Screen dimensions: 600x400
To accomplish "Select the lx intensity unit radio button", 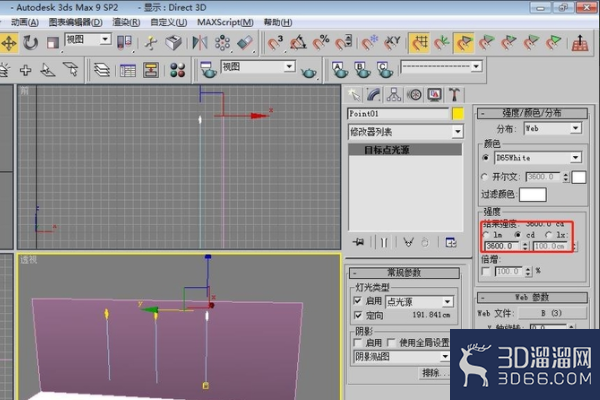I will 549,234.
